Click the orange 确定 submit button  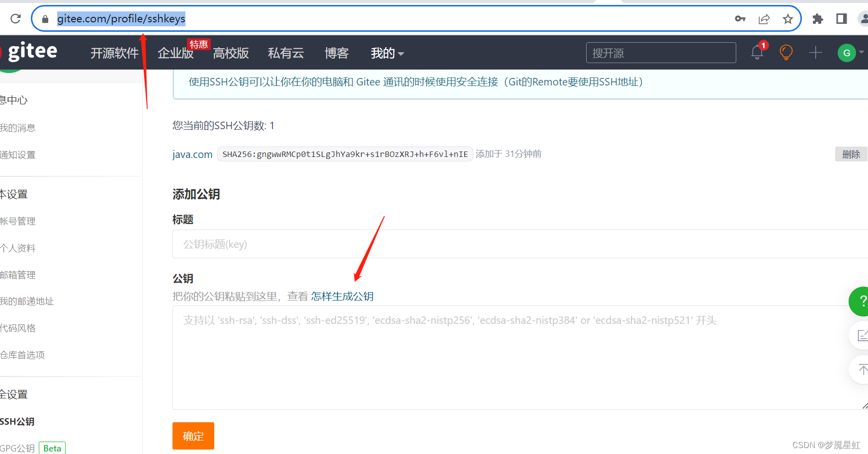[x=193, y=436]
